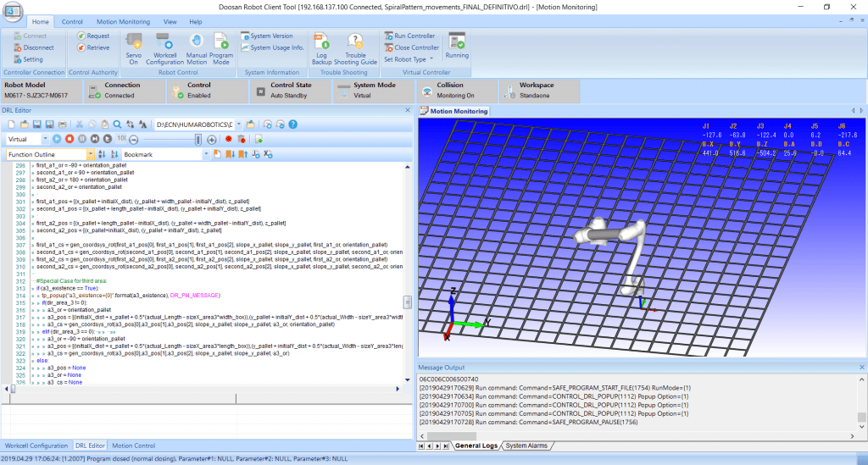
Task: Stop the running DRL program
Action: pos(70,140)
